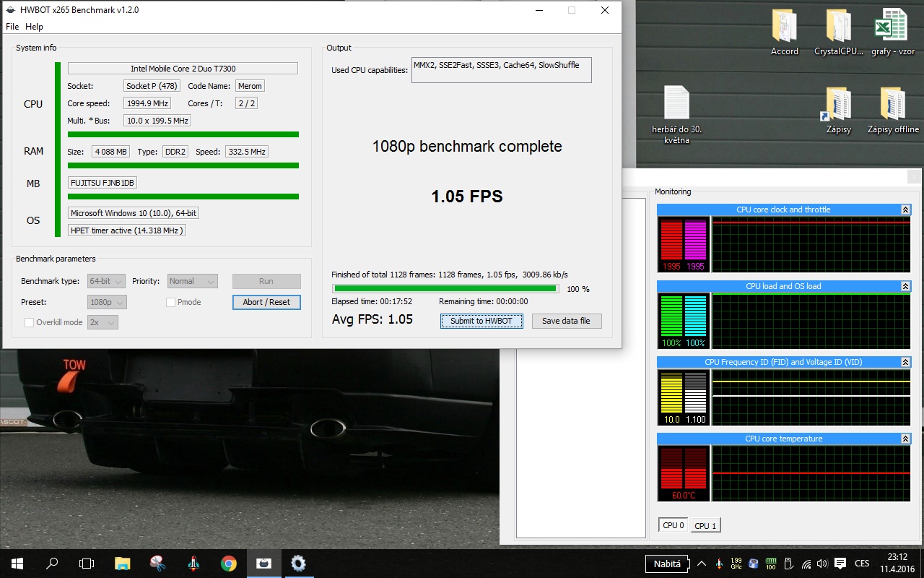Click the motherboard value FUJITSU FJNB1DB
The image size is (924, 578).
pyautogui.click(x=103, y=183)
